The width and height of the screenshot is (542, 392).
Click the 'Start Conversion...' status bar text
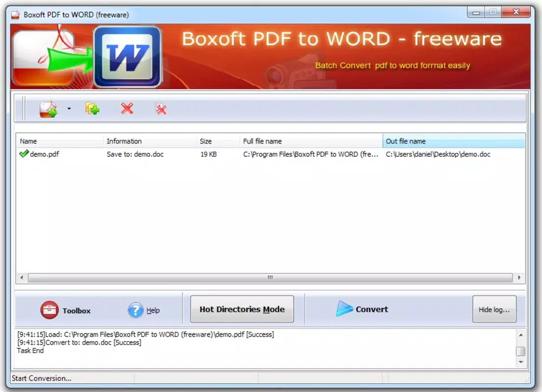pos(42,378)
